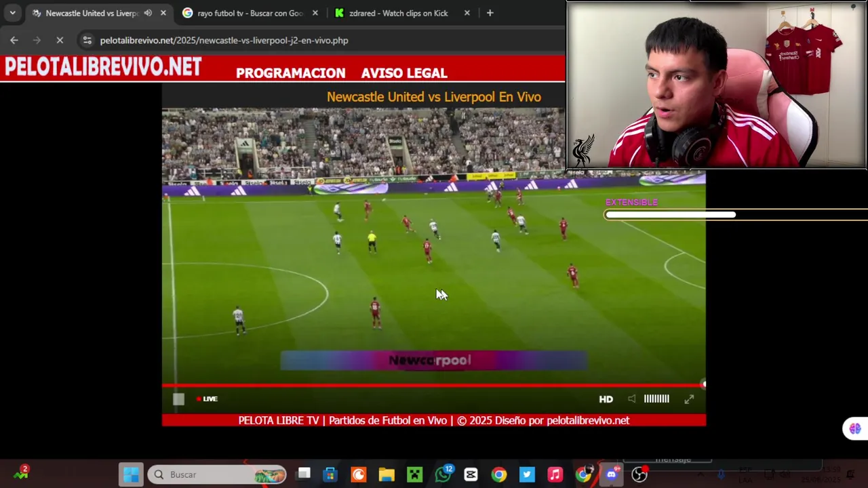This screenshot has height=488, width=868.
Task: Click the video player stop button
Action: pos(178,399)
